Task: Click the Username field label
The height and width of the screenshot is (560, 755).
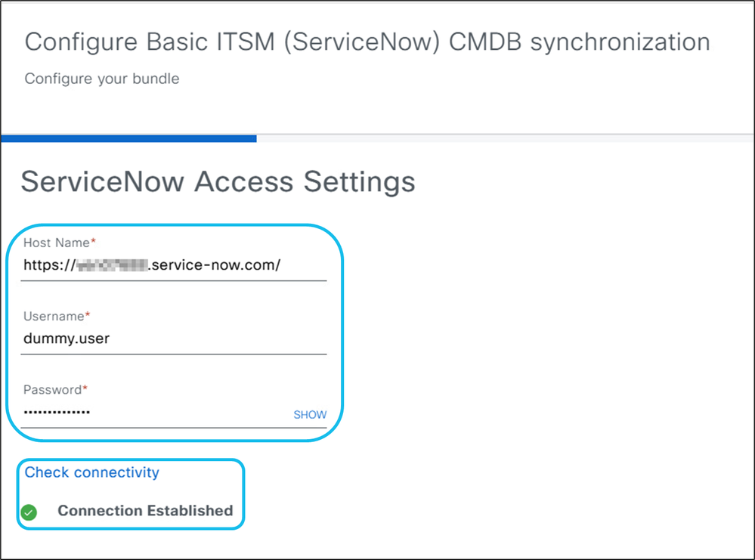Action: (x=54, y=316)
